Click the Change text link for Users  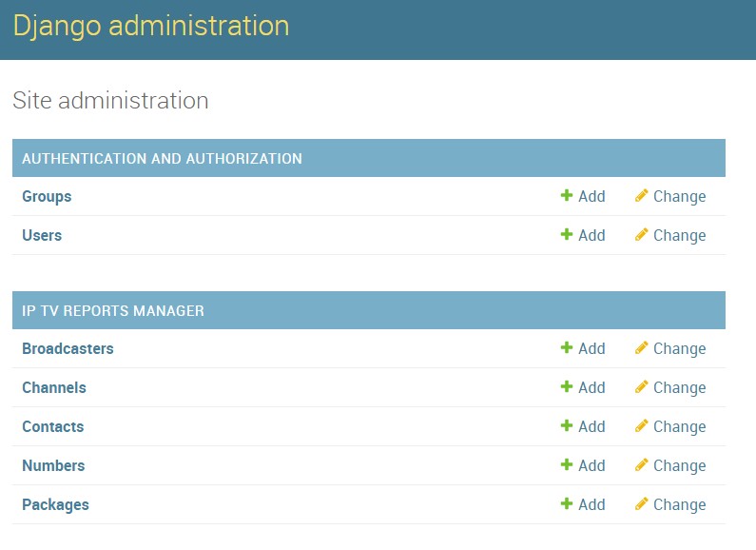click(x=679, y=236)
